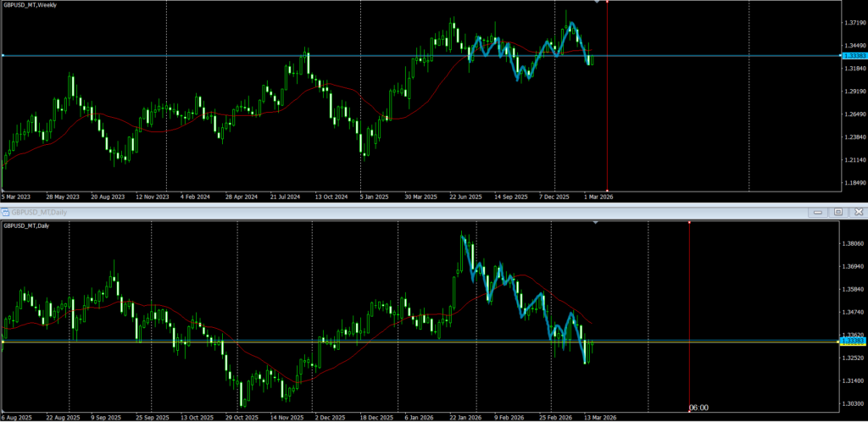Click the 1.33383 price label on Weekly scale
Viewport: 868px width, 422px height.
(852, 56)
